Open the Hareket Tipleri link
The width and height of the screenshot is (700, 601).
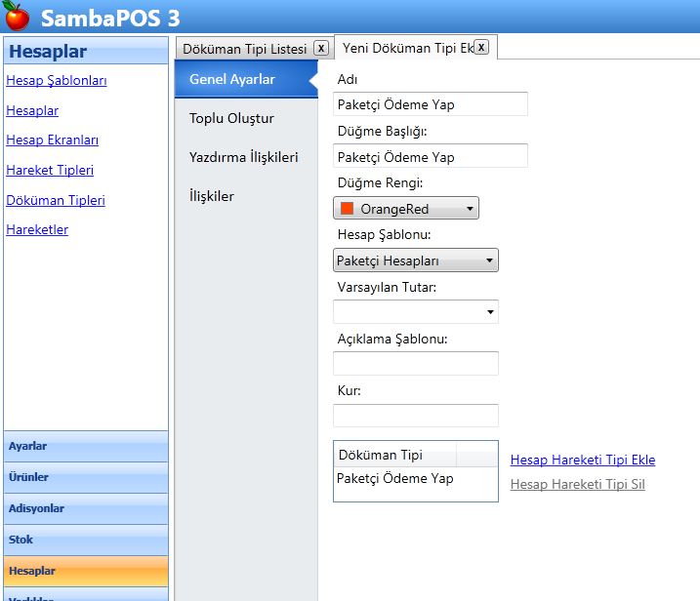point(50,171)
